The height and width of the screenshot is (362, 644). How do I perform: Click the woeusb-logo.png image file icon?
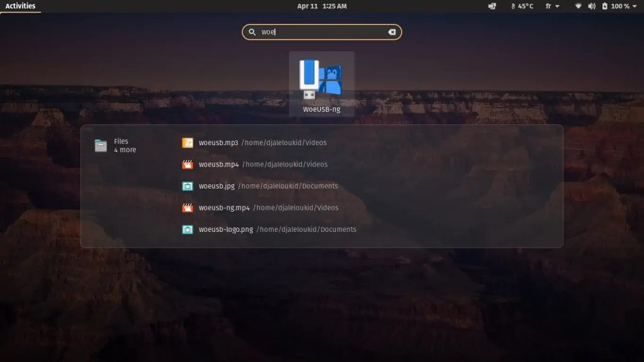pyautogui.click(x=187, y=229)
